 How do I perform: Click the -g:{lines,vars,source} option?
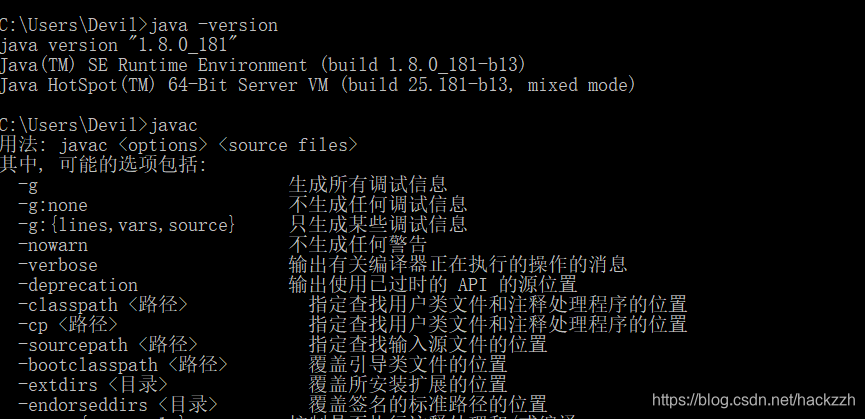click(127, 225)
